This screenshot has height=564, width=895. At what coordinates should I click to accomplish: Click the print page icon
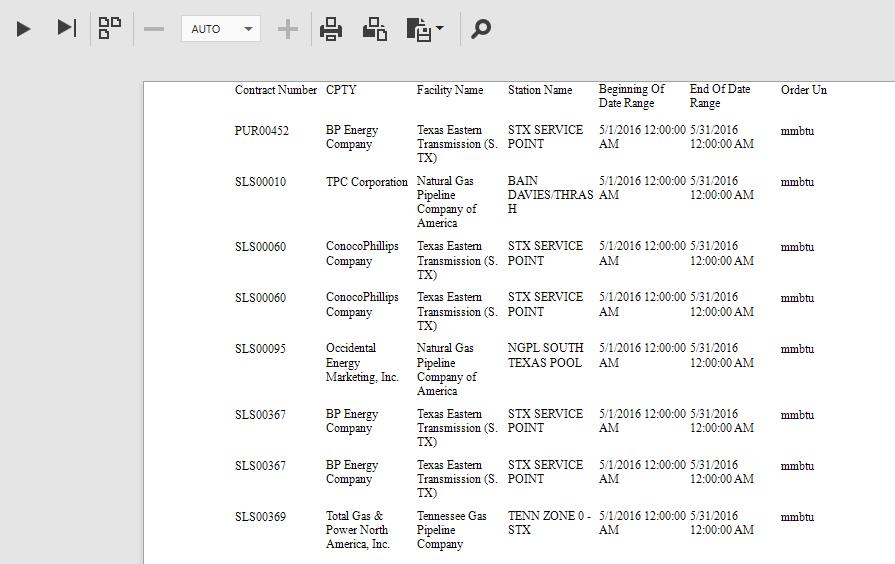click(375, 29)
